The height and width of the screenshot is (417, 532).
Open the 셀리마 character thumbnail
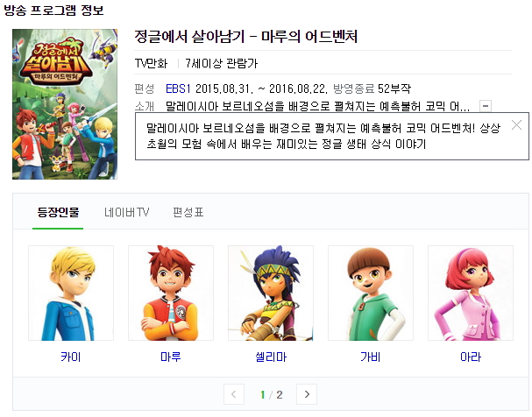(x=271, y=293)
